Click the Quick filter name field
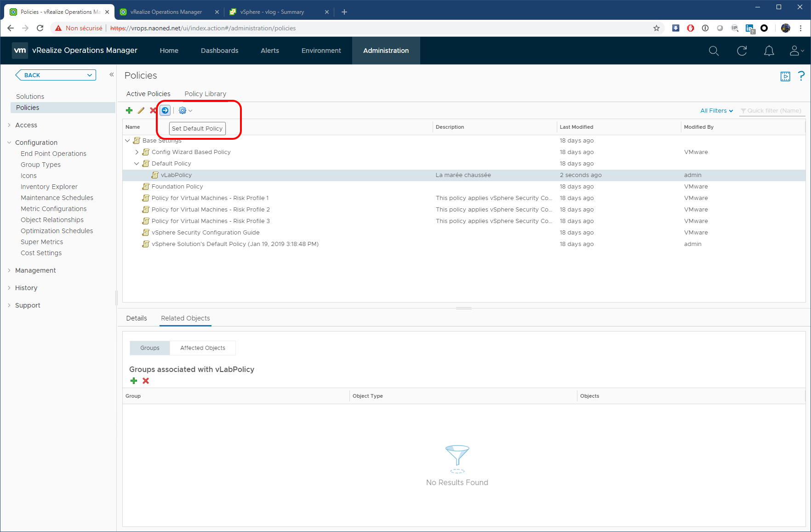The image size is (811, 532). click(x=774, y=111)
